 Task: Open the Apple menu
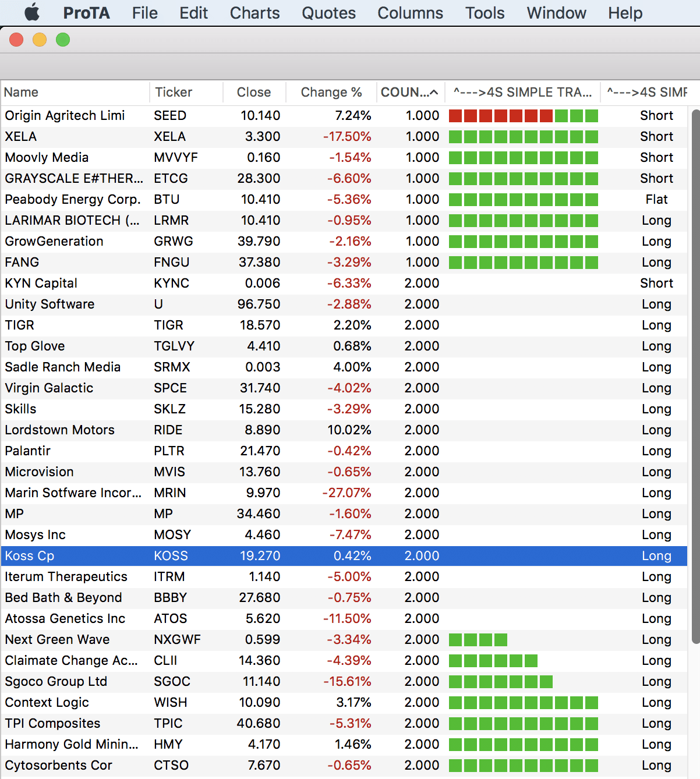(x=32, y=12)
